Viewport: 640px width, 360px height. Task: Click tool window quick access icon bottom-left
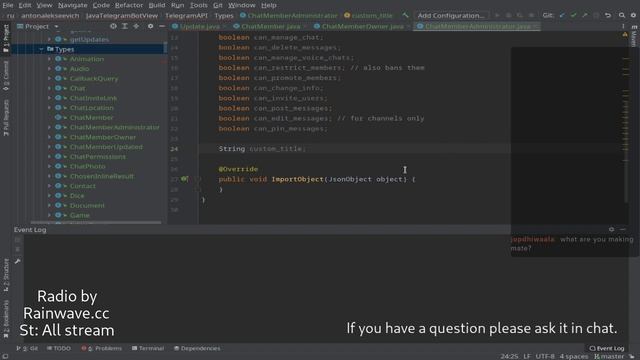5,356
